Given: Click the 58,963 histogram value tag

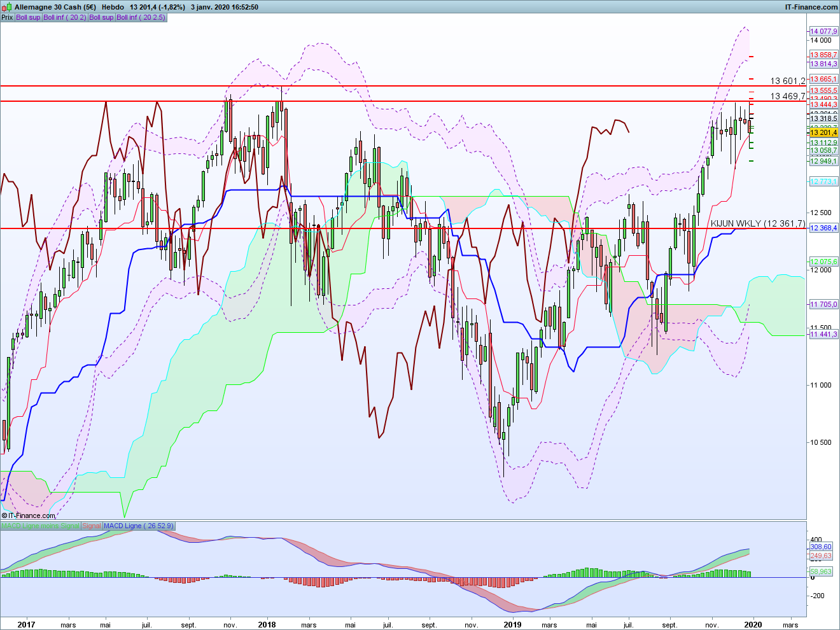Looking at the screenshot, I should tap(821, 571).
